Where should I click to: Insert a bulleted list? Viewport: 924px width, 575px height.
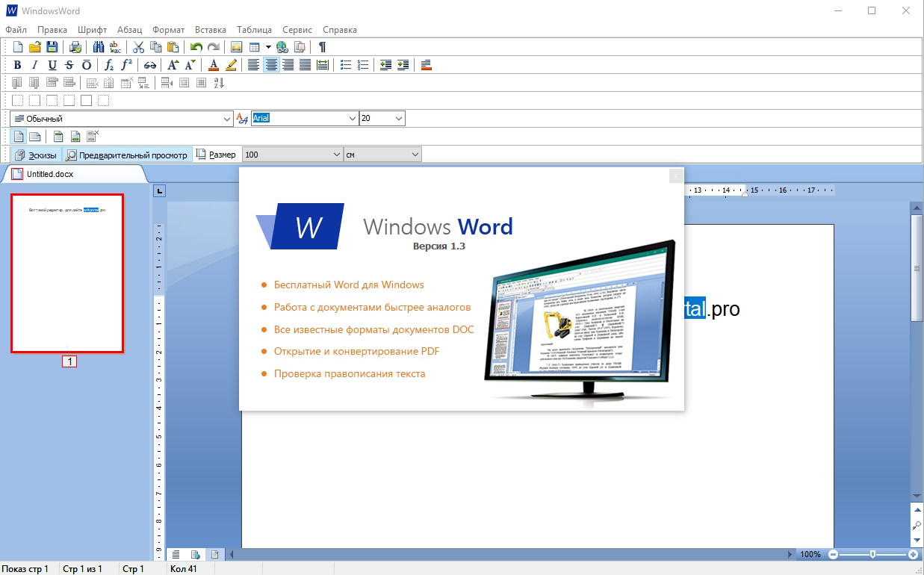[345, 65]
